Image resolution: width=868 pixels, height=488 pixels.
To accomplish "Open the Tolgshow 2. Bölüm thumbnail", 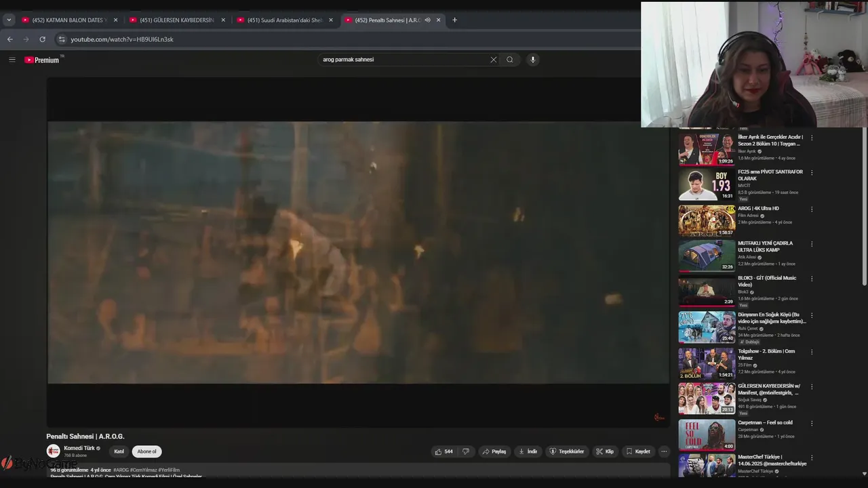I will pyautogui.click(x=707, y=363).
